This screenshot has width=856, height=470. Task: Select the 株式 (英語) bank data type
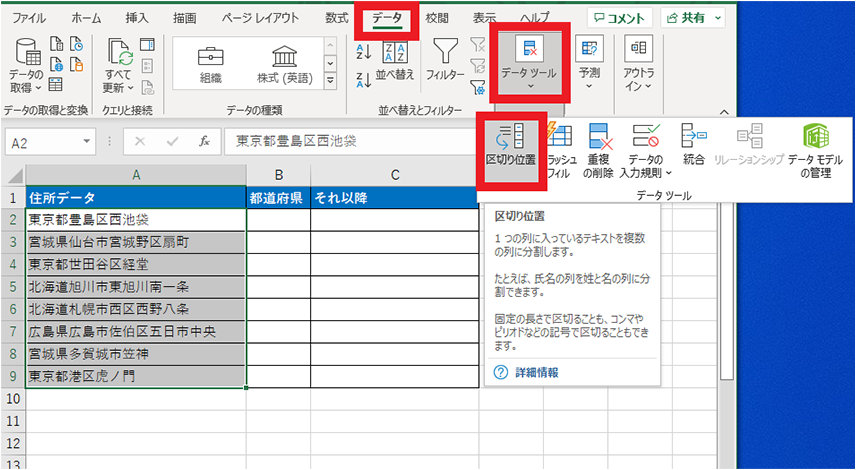coord(284,64)
